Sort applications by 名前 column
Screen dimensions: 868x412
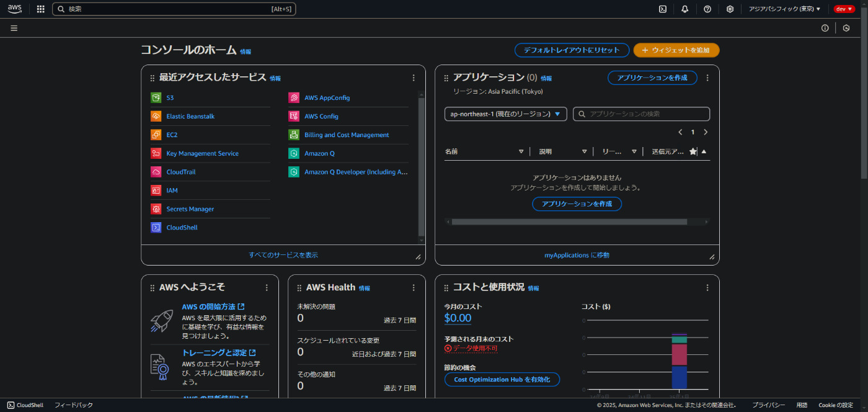(521, 151)
